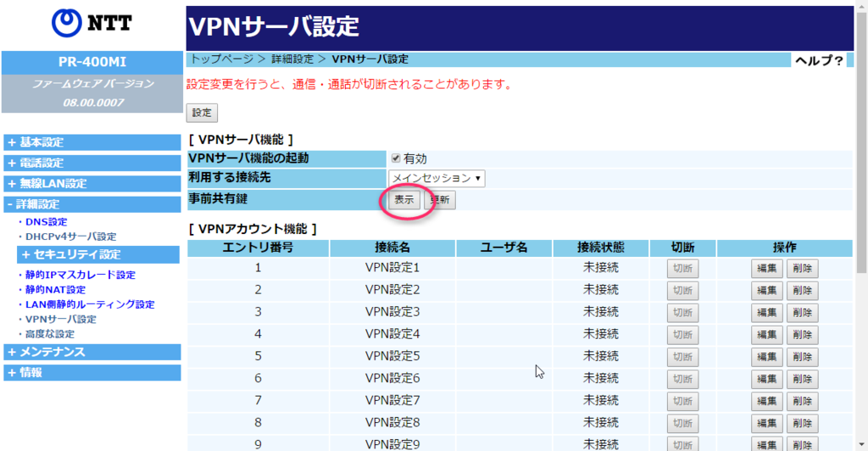Expand the 基本設定 menu
This screenshot has height=451, width=868.
click(92, 142)
